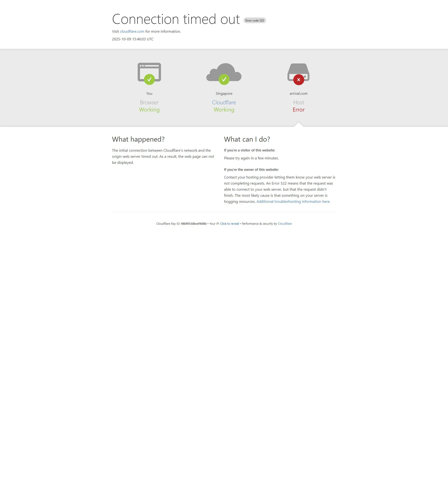The image size is (448, 504).
Task: Click the red Error status text
Action: [298, 110]
